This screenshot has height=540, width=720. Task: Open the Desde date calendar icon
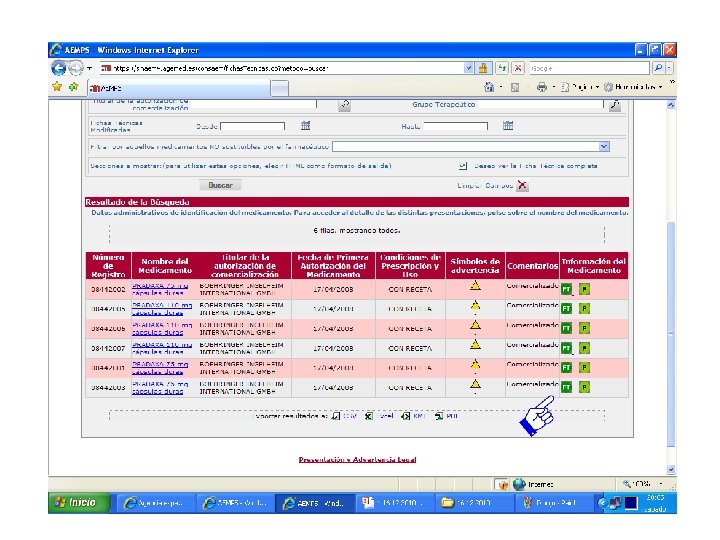click(x=305, y=125)
